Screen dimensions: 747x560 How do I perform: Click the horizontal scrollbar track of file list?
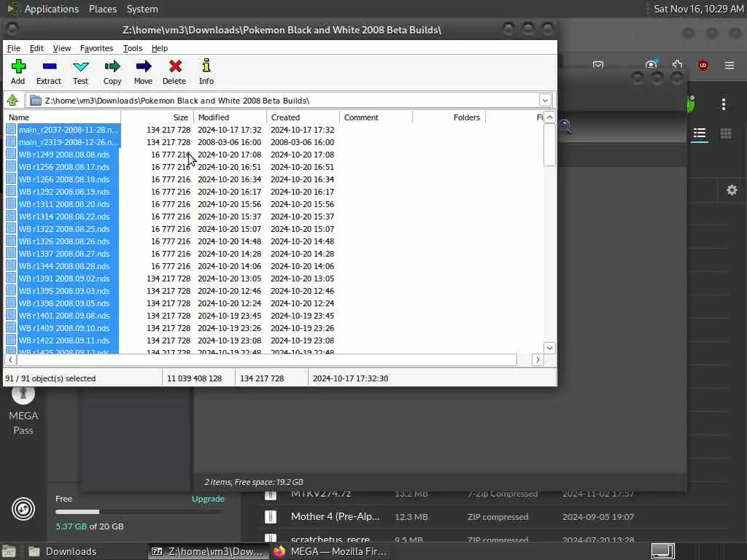[524, 360]
